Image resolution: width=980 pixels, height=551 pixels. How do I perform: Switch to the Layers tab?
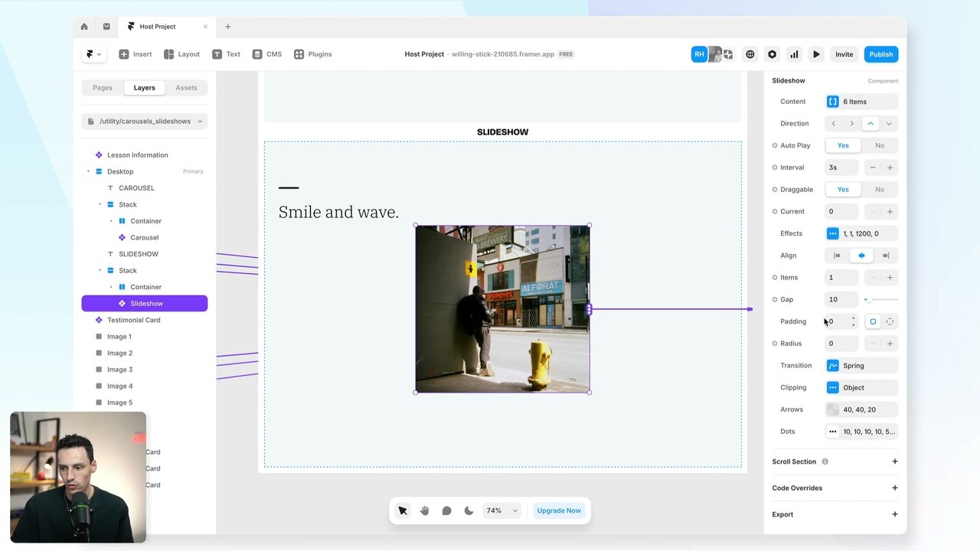point(144,88)
